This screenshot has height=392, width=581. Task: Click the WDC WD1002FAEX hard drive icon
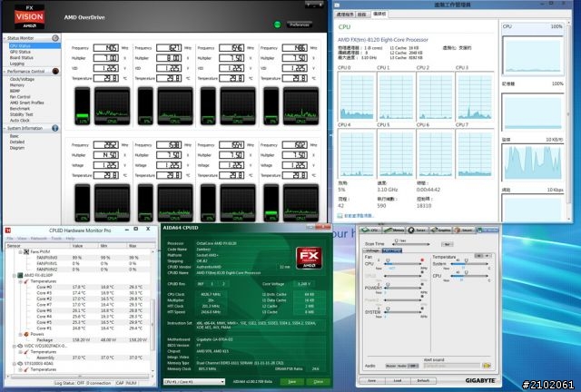tap(20, 346)
